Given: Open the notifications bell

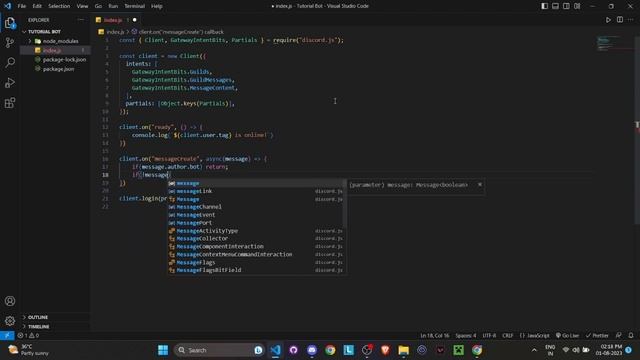Looking at the screenshot, I should 631,336.
